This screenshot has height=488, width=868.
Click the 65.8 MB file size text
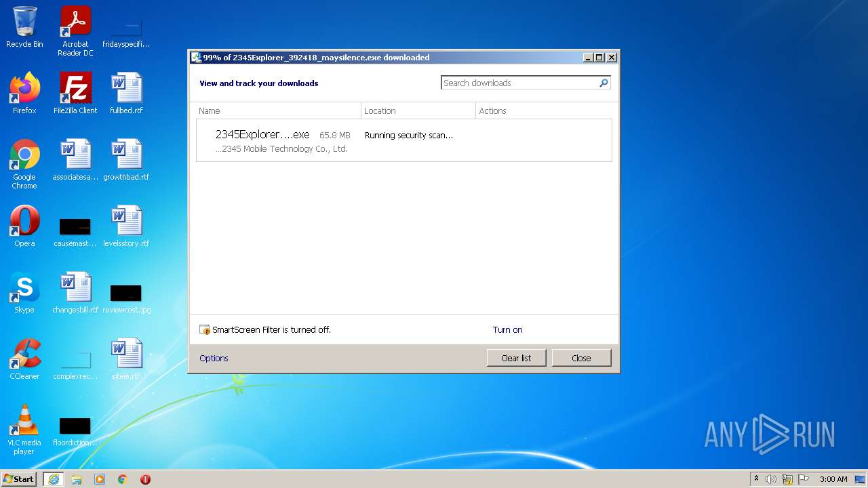tap(335, 136)
